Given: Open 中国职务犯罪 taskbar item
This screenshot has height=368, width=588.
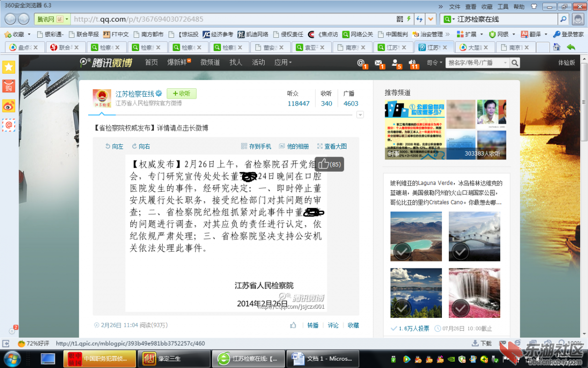Looking at the screenshot, I should coord(100,359).
